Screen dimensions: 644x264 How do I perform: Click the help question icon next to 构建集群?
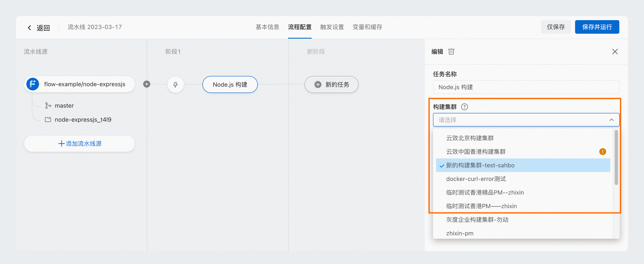point(464,107)
